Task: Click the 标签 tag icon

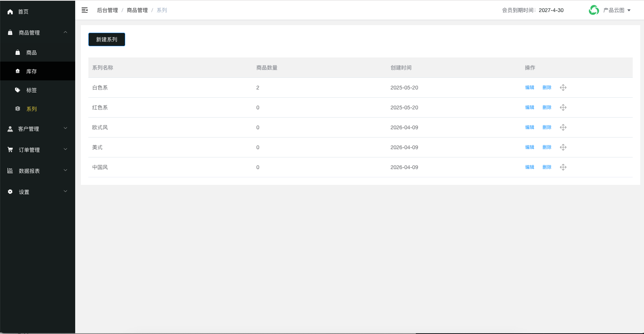Action: tap(18, 90)
